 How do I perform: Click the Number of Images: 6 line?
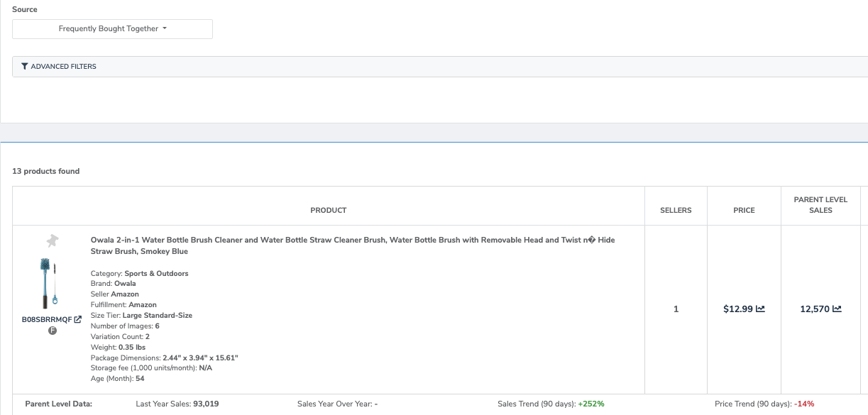125,326
